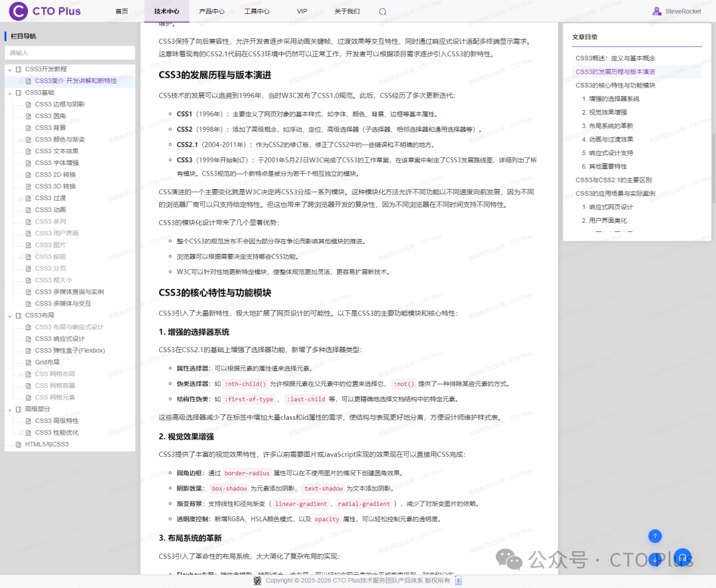Screen dimensions: 716x588
Task: Collapse the CSS3开发教程 tree node
Action: pyautogui.click(x=9, y=70)
